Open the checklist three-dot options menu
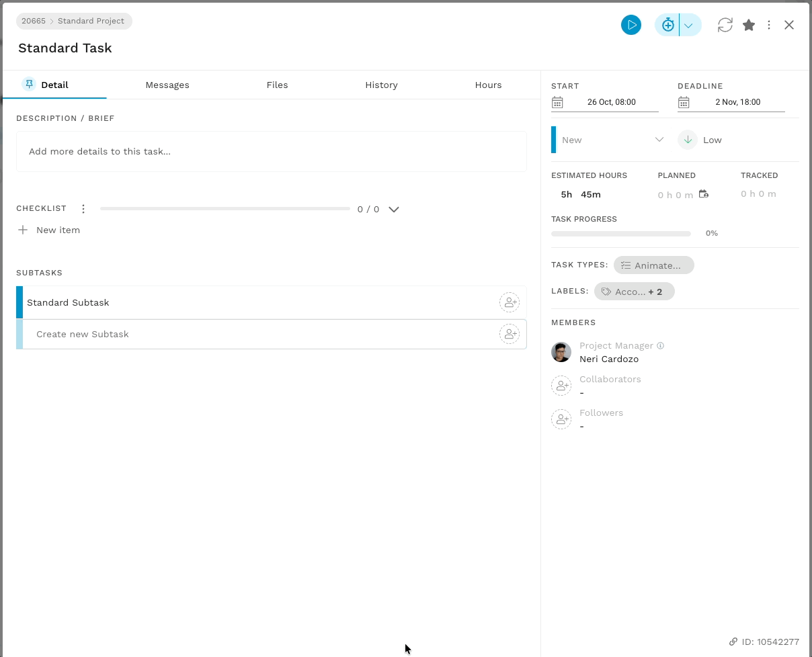This screenshot has height=657, width=812. click(83, 209)
